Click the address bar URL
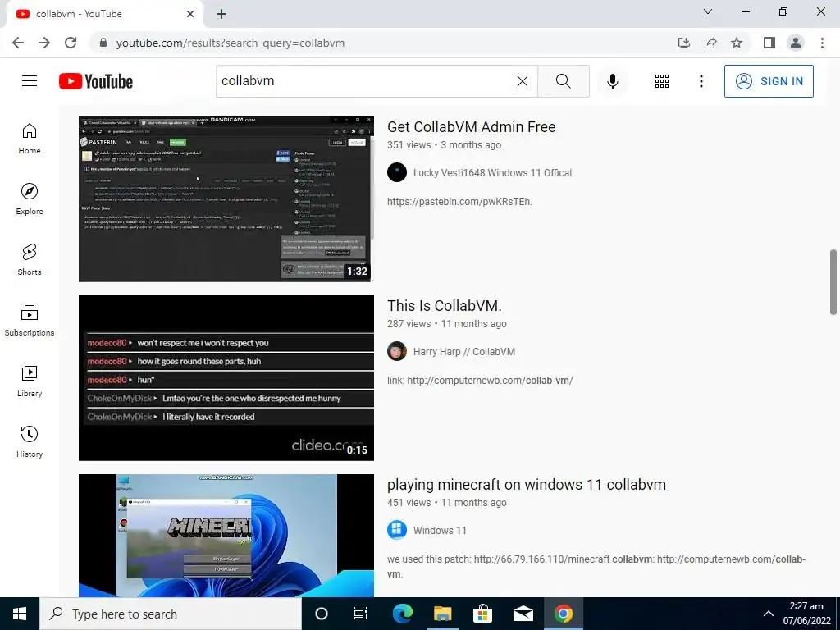This screenshot has width=840, height=630. 231,43
